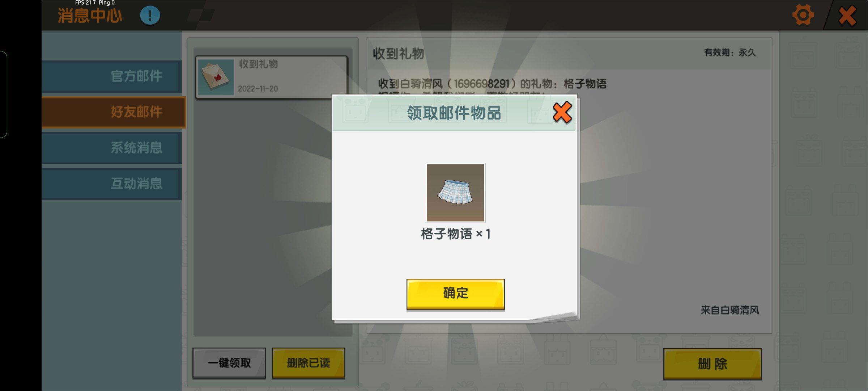
Task: Switch to the 官方邮件 tab
Action: tap(111, 76)
